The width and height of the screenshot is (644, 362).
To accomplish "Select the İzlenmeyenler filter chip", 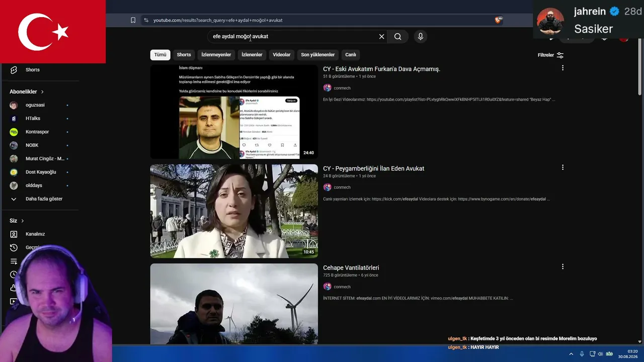I will coord(216,55).
